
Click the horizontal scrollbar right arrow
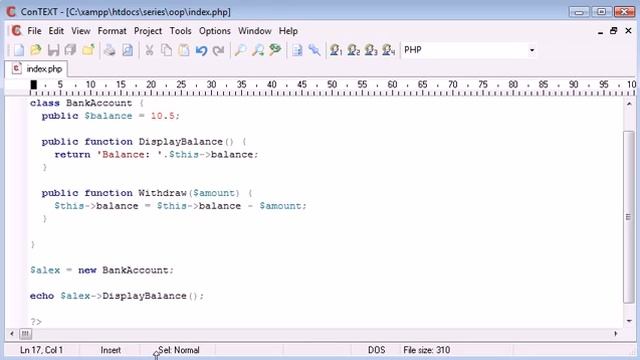pos(616,334)
